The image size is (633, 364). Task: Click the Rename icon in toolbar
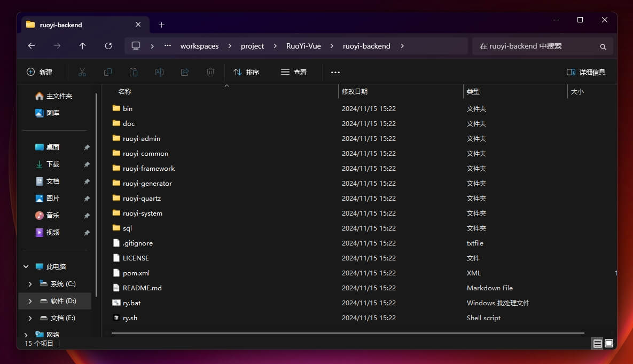(159, 72)
